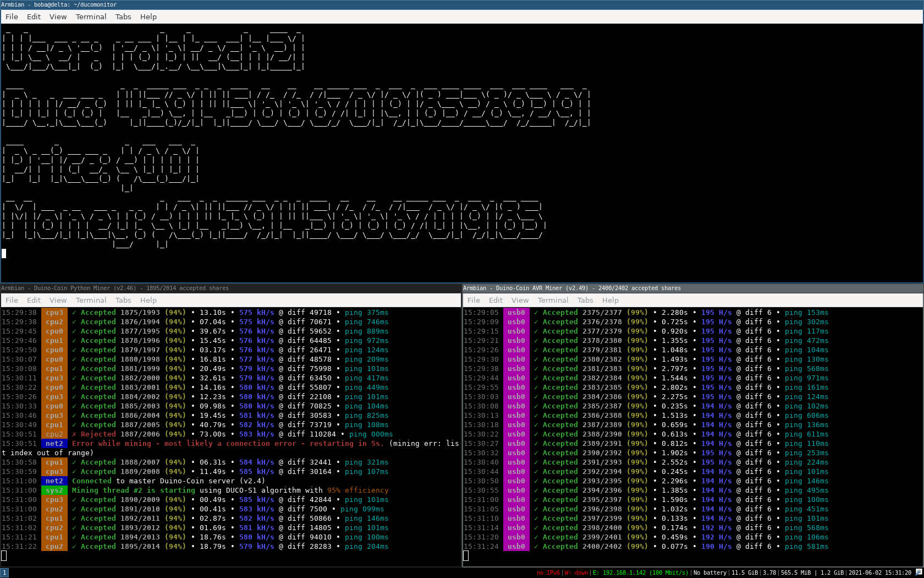Open Edit menu in Python Miner window
This screenshot has width=924, height=578.
click(x=34, y=300)
